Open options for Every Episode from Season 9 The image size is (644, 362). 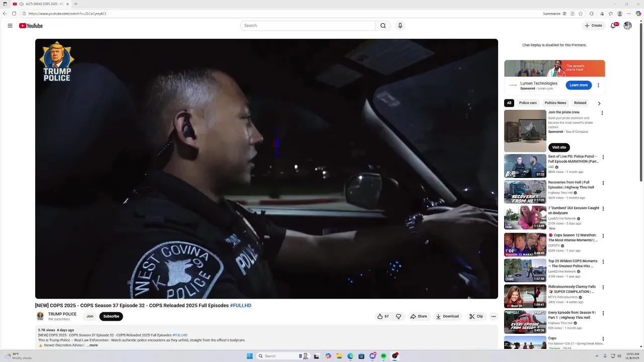pyautogui.click(x=603, y=313)
